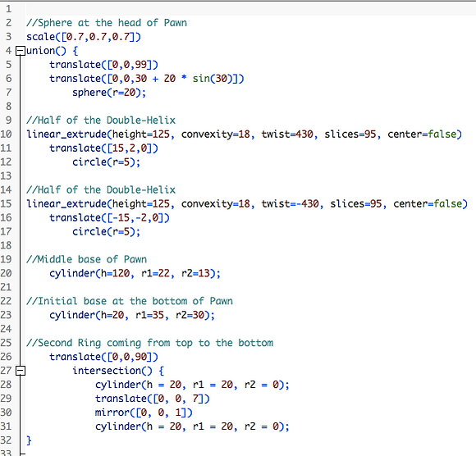The image size is (476, 456).
Task: Click translate([0, 0, 7]) line
Action: [152, 399]
